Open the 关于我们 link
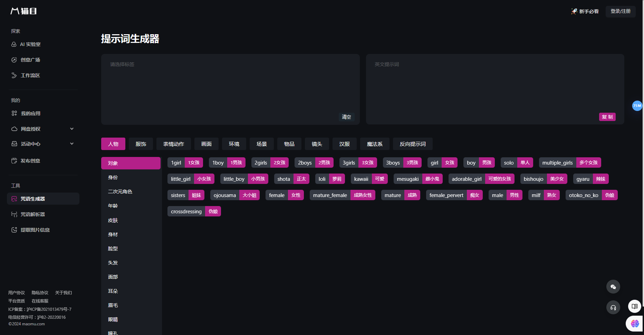 pyautogui.click(x=64, y=293)
